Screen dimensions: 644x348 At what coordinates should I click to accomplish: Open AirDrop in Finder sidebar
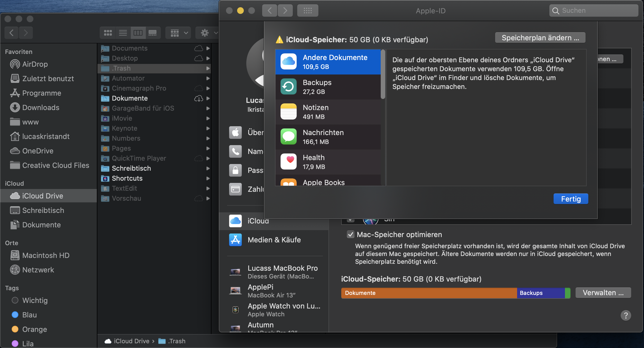[x=35, y=64]
